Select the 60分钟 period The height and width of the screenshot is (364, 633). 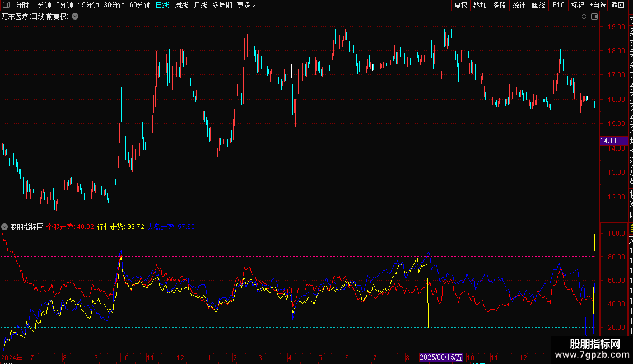pyautogui.click(x=140, y=5)
